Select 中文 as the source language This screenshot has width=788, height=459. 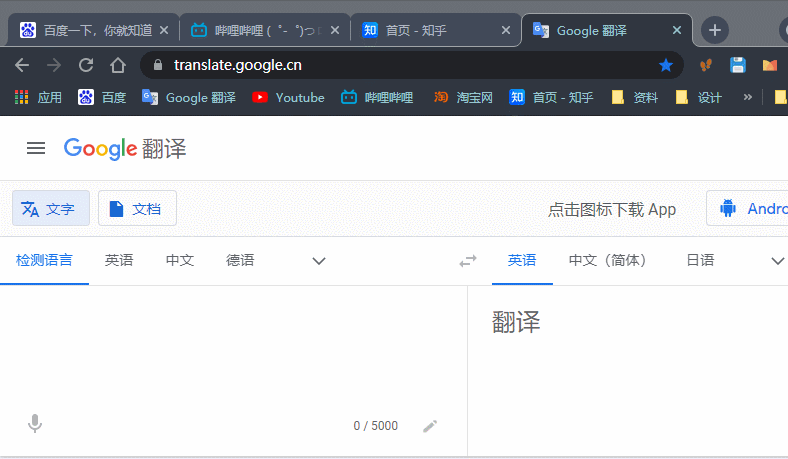[180, 260]
